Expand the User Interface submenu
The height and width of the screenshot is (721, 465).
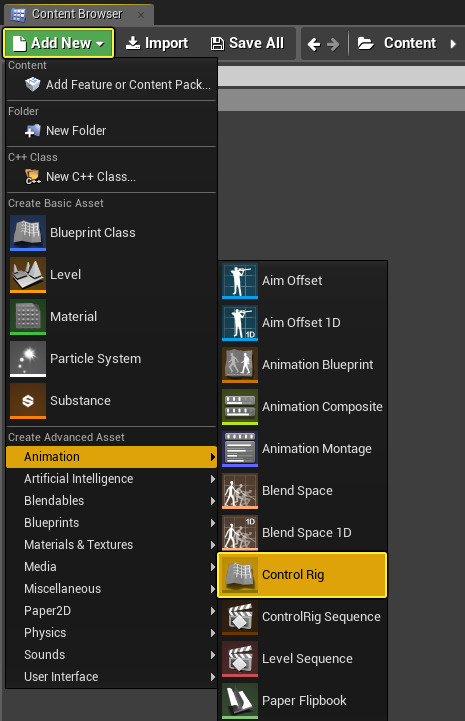pos(111,677)
